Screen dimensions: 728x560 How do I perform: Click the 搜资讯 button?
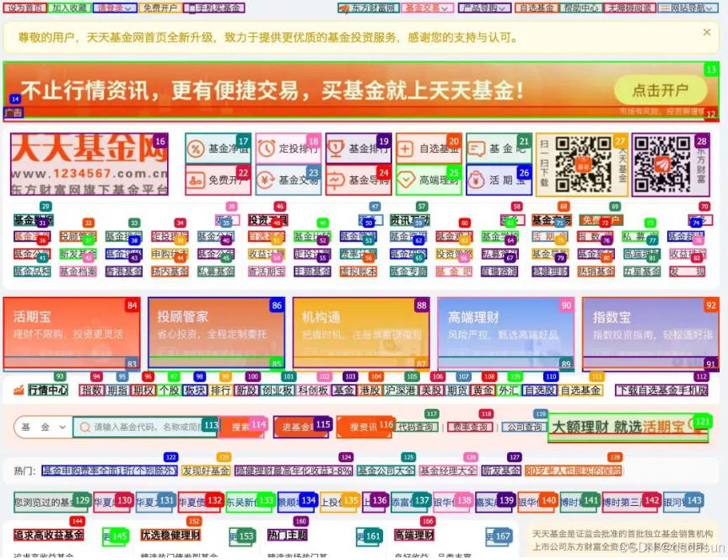pyautogui.click(x=364, y=428)
